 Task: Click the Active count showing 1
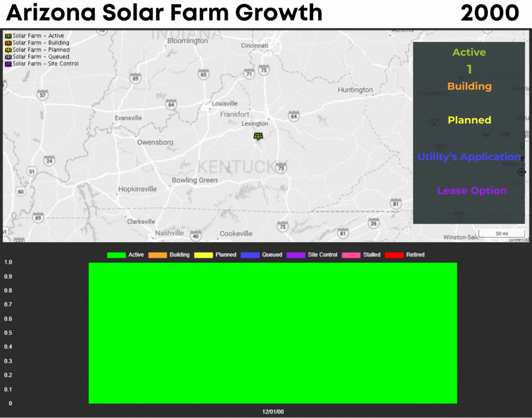coord(469,69)
